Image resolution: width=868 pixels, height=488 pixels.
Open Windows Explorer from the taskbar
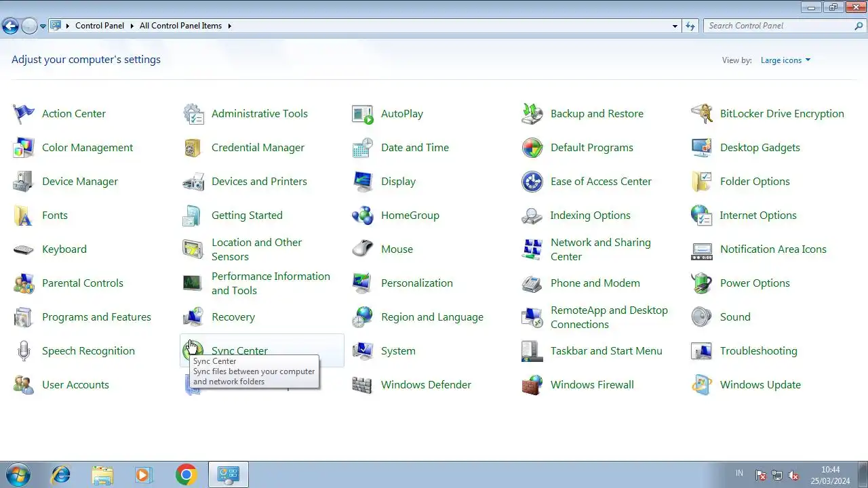click(x=102, y=474)
